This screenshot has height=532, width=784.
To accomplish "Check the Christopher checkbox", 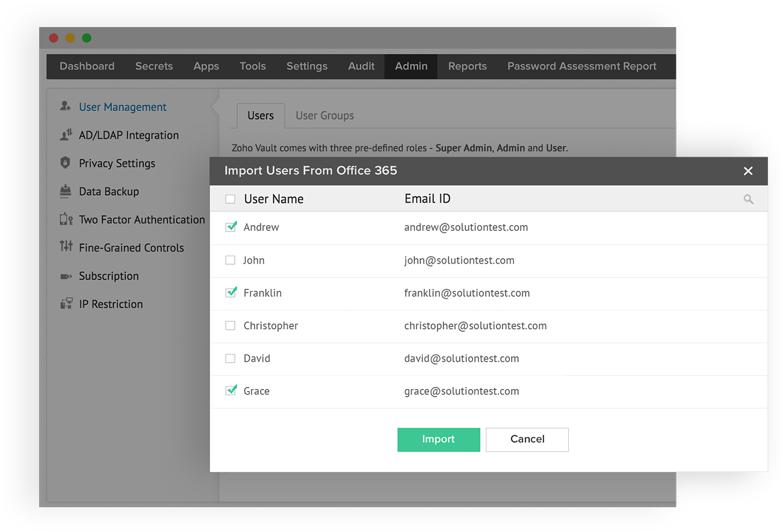I will (x=230, y=326).
